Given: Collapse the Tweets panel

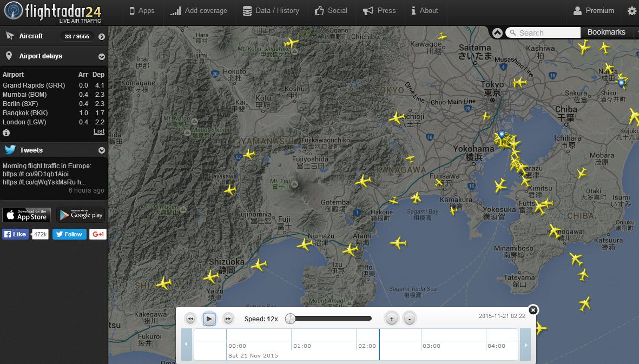Looking at the screenshot, I should click(x=101, y=150).
